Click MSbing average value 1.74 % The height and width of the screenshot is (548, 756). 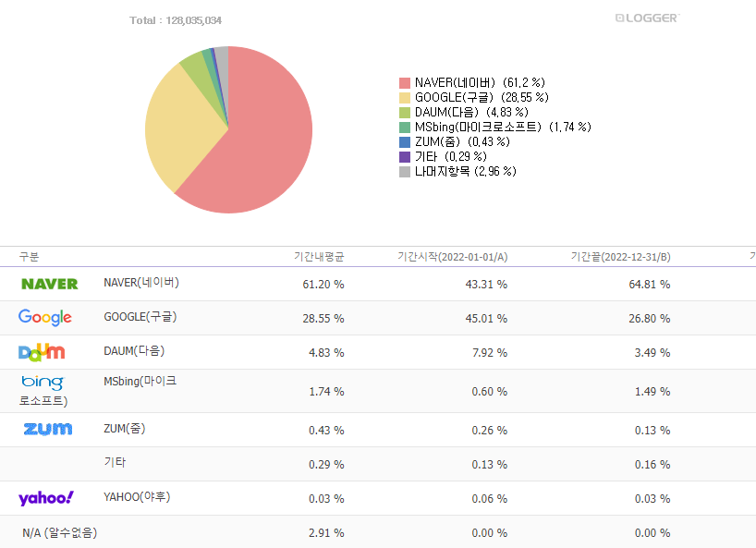[326, 391]
